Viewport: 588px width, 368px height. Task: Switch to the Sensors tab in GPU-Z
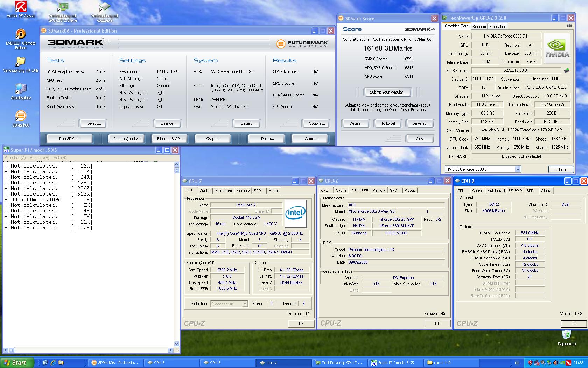coord(479,27)
